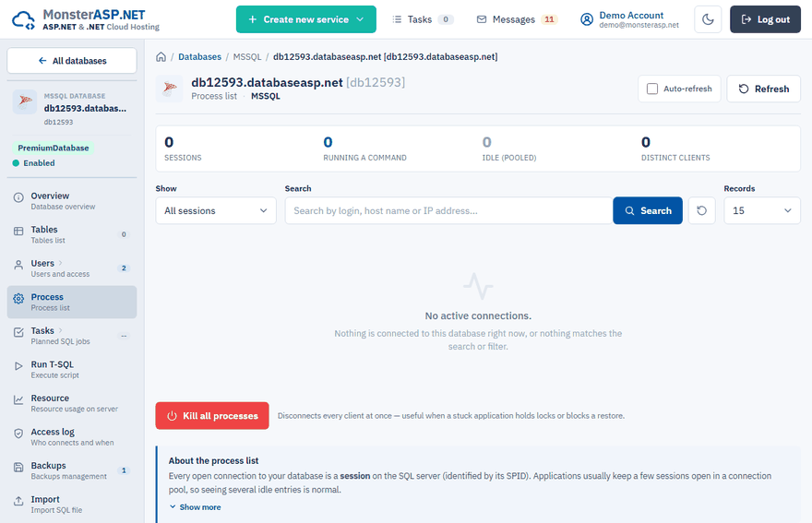Click the DISTINCT CLIENTS stat

675,149
